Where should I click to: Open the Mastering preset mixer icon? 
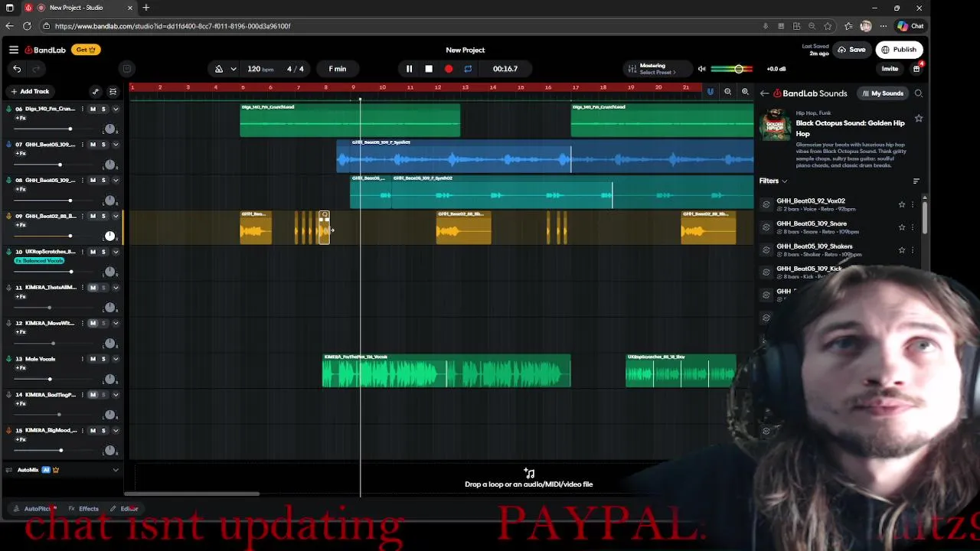(x=632, y=69)
